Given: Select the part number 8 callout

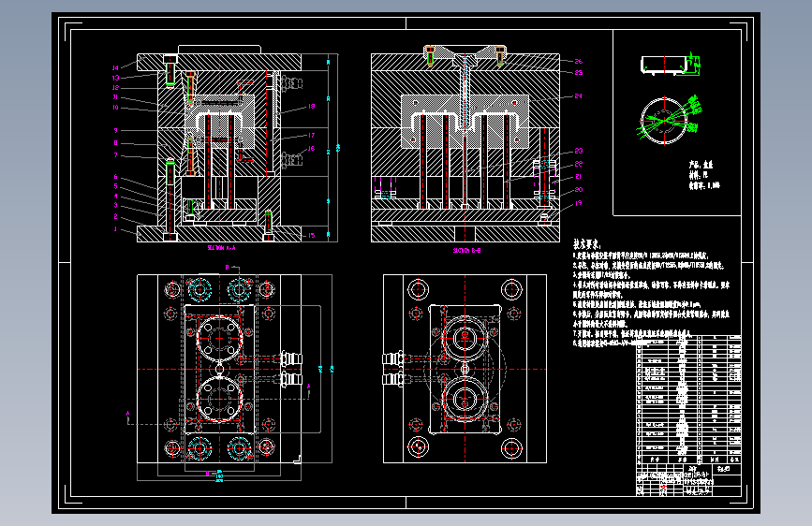Looking at the screenshot, I should pyautogui.click(x=115, y=143).
